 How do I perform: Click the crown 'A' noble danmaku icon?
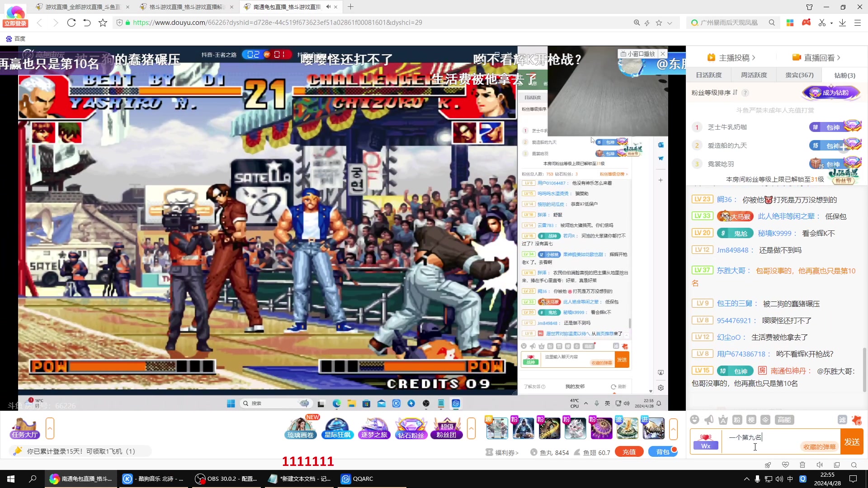[723, 420]
